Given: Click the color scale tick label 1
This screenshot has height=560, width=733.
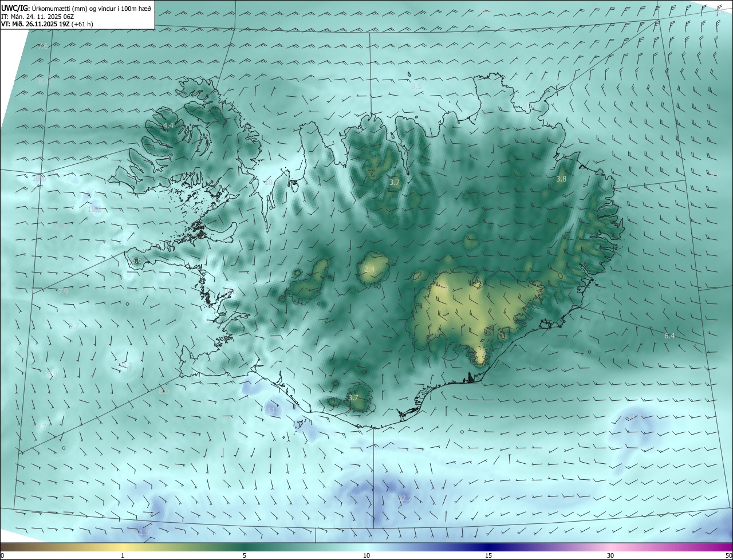Looking at the screenshot, I should 123,555.
